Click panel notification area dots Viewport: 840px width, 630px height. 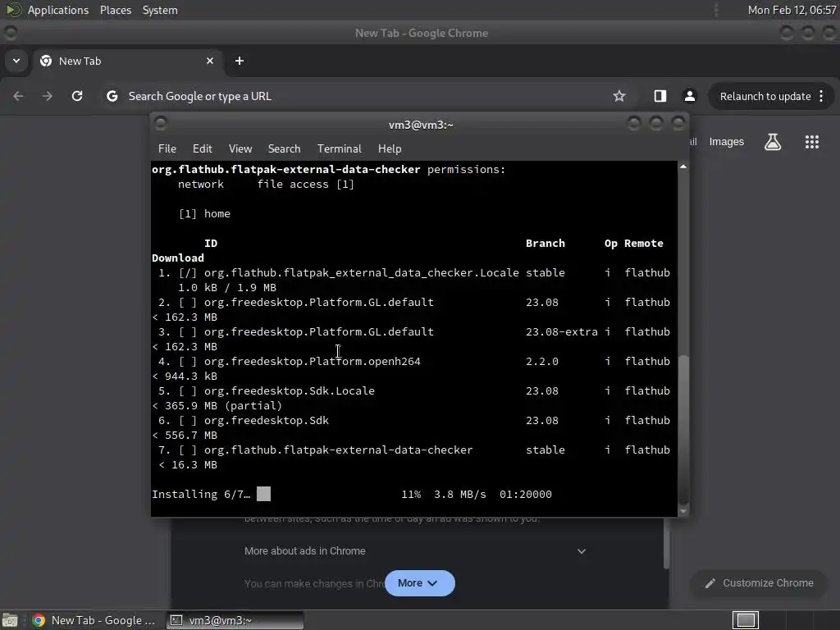pos(716,10)
